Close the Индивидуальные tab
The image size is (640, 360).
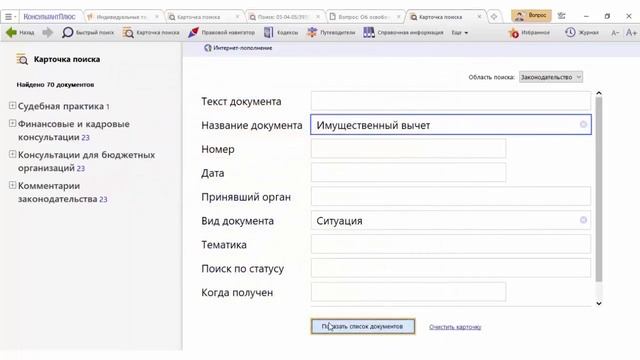[157, 17]
